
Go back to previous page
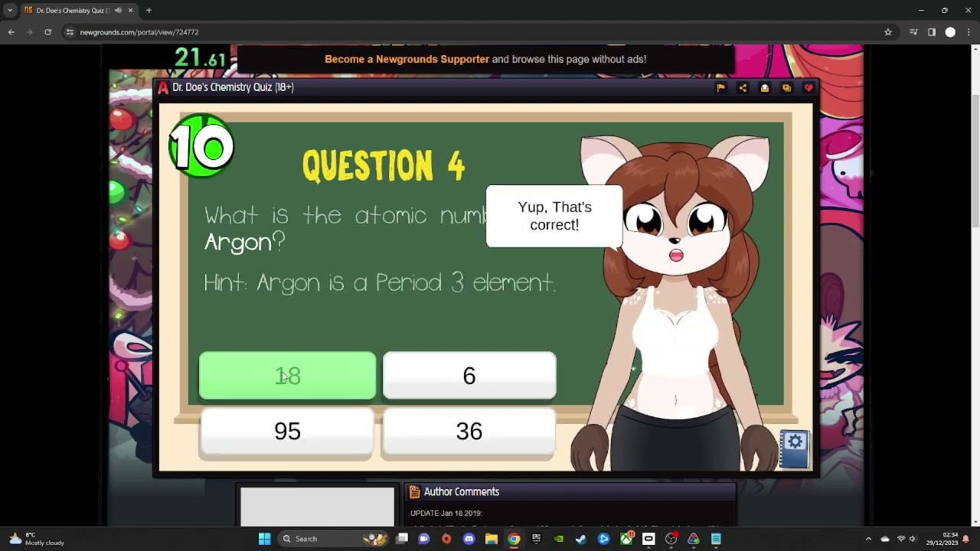11,32
